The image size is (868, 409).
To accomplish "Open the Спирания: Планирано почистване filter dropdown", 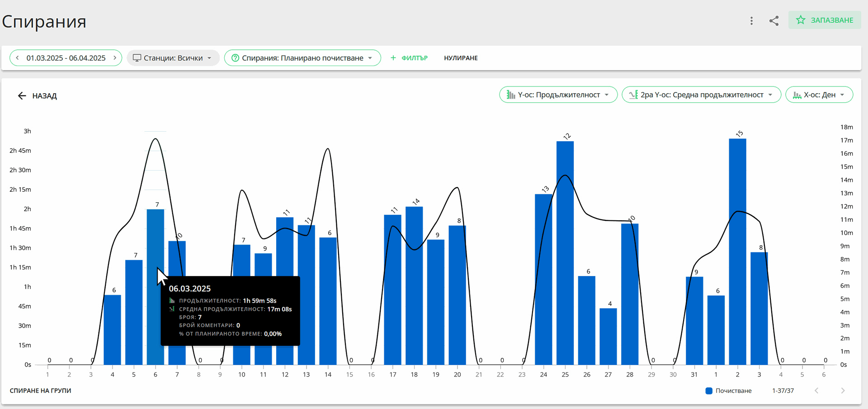I will pos(302,58).
